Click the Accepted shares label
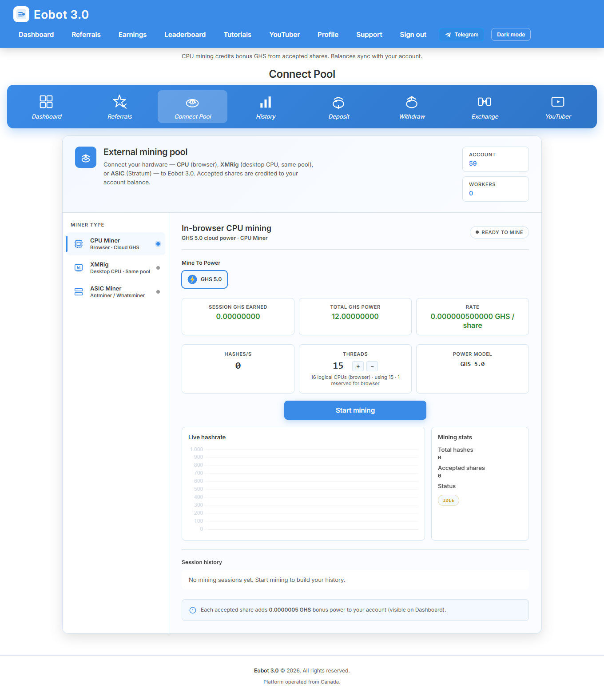The height and width of the screenshot is (700, 604). coord(461,468)
